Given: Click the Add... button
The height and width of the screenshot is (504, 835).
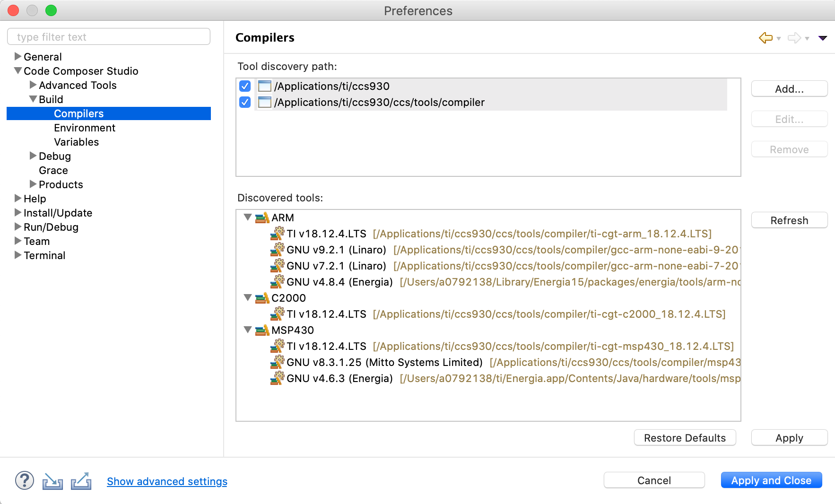Looking at the screenshot, I should [789, 89].
